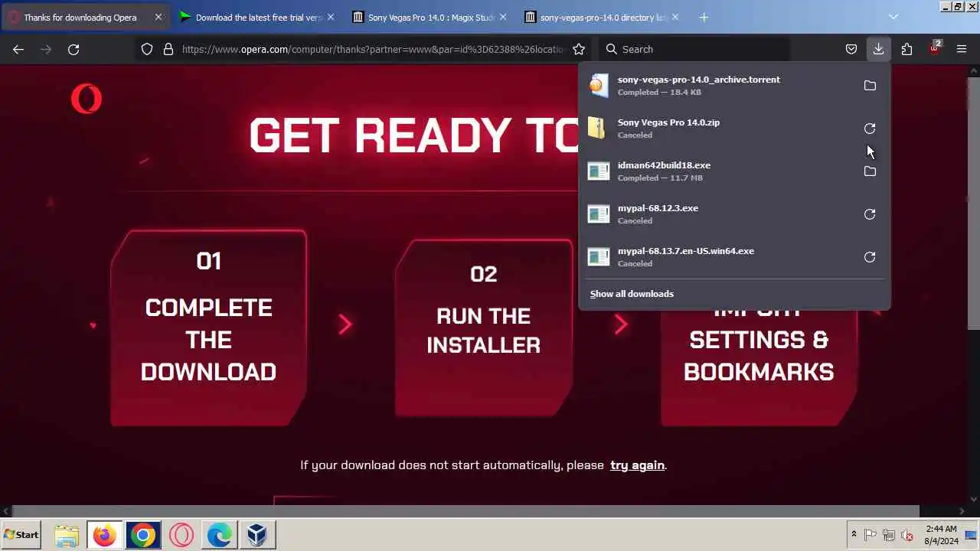The image size is (980, 551).
Task: Click the muted volume tray icon
Action: (x=907, y=535)
